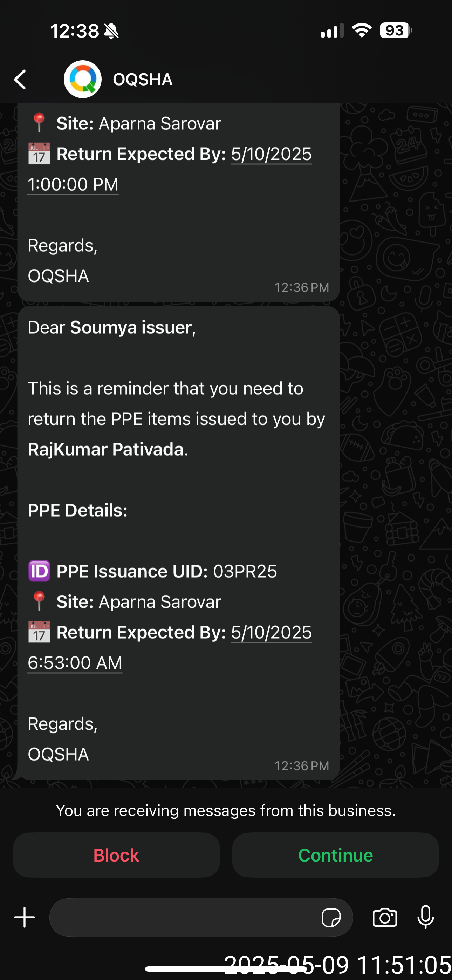Tap the plus attachment icon
452x980 pixels.
(25, 917)
